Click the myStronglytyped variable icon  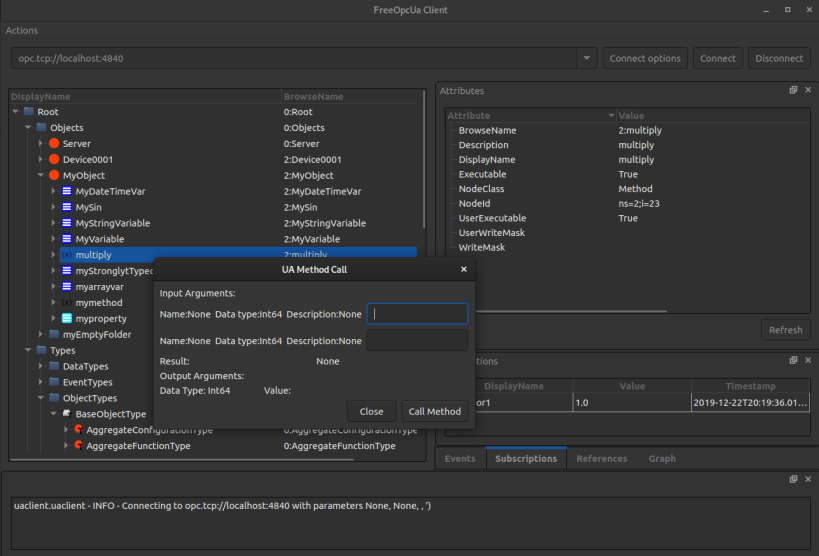point(67,271)
